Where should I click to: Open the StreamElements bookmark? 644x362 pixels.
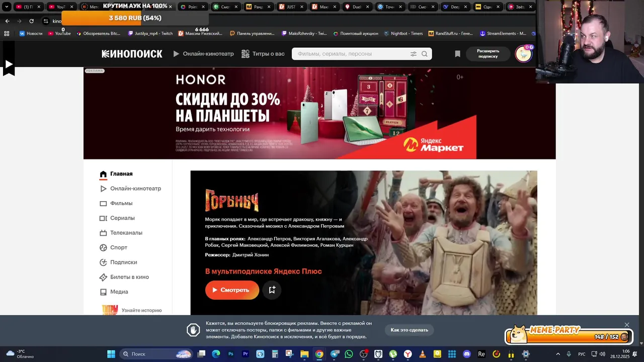click(x=503, y=33)
